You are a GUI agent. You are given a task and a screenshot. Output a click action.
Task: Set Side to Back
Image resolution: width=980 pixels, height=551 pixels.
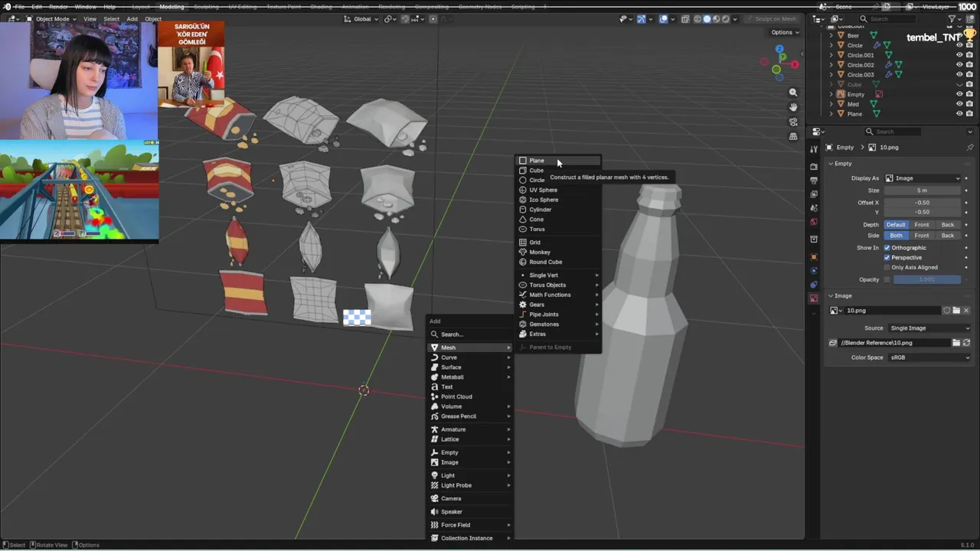(948, 236)
